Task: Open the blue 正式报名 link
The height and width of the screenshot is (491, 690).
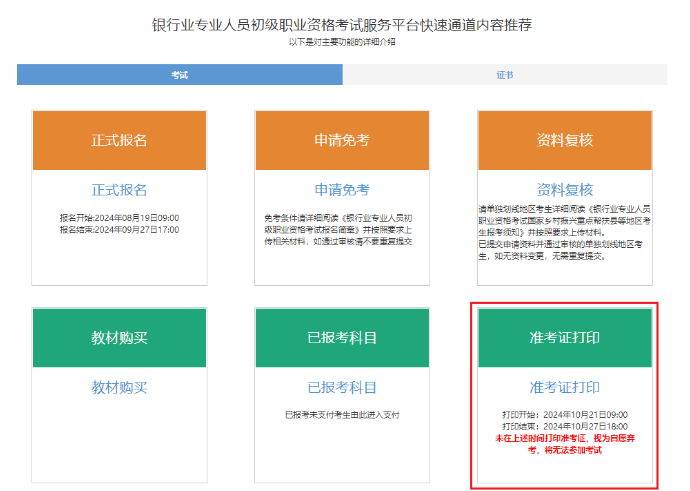Action: coord(119,190)
